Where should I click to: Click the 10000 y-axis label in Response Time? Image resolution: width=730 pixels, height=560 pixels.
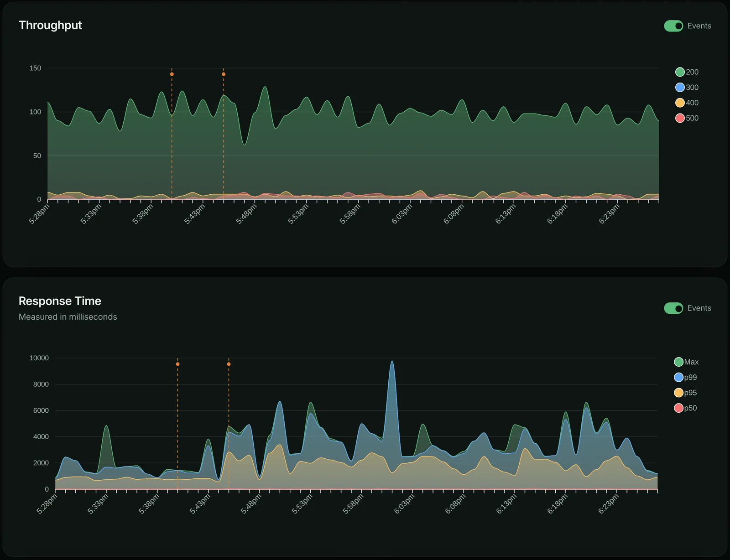(x=39, y=358)
